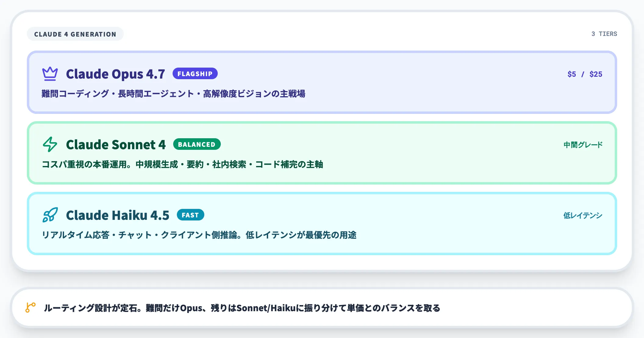
Task: Select the lightning bolt icon for Claude Sonnet 4
Action: [50, 144]
